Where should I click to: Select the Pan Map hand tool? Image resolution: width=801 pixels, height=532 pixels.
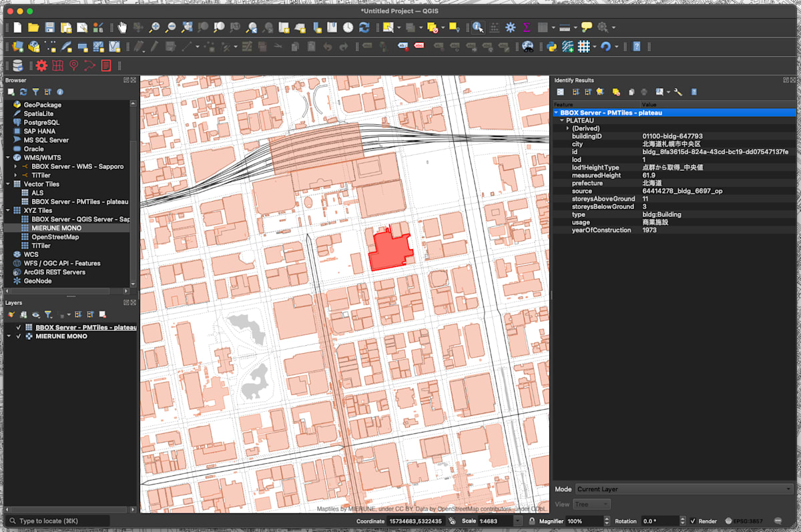[122, 27]
